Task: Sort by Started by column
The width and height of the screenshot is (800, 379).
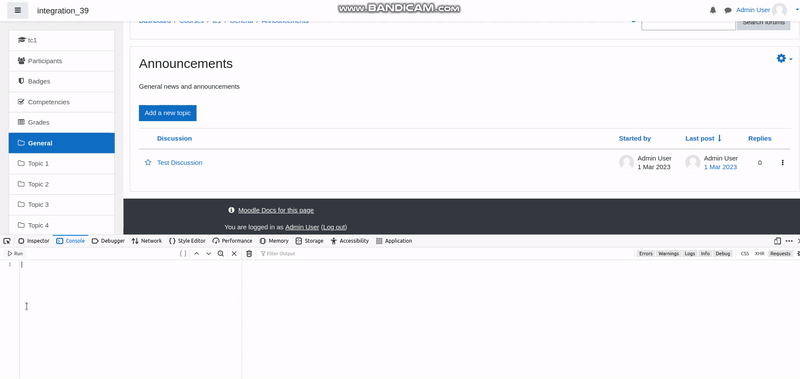Action: click(635, 138)
